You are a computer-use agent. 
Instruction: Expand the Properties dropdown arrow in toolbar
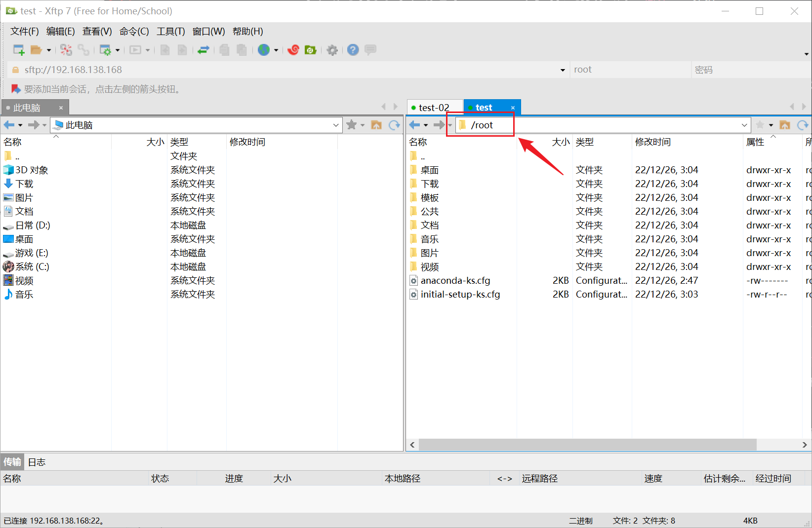click(x=118, y=50)
